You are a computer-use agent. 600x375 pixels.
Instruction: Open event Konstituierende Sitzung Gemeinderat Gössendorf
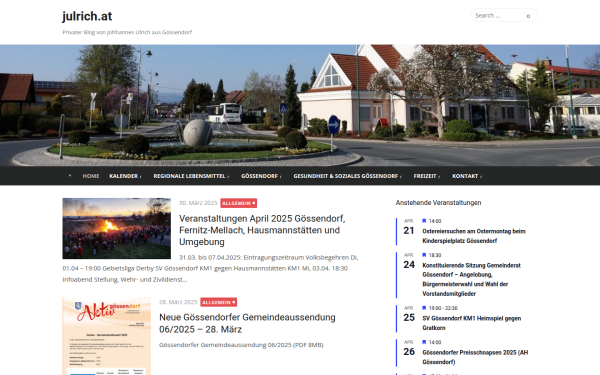point(471,279)
